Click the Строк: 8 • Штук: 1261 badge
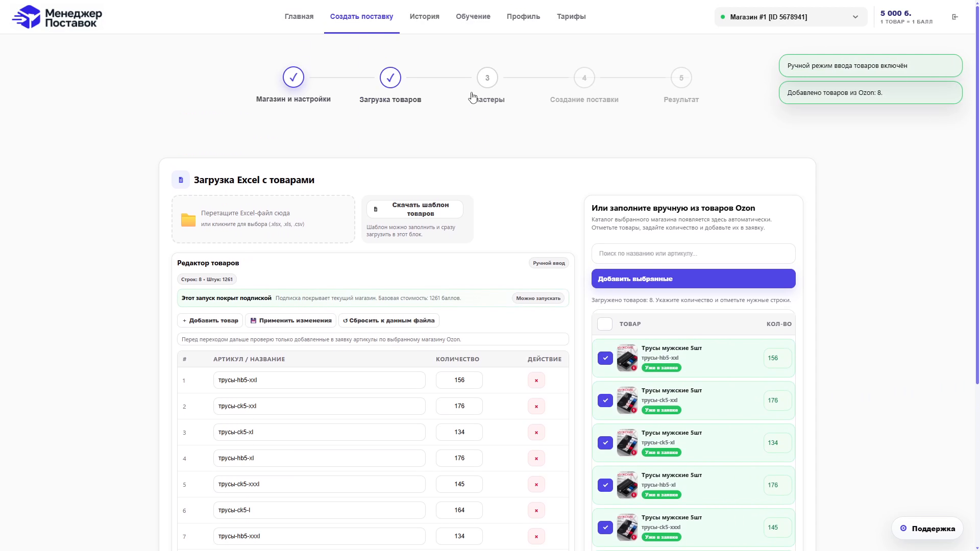The height and width of the screenshot is (551, 980). click(207, 280)
